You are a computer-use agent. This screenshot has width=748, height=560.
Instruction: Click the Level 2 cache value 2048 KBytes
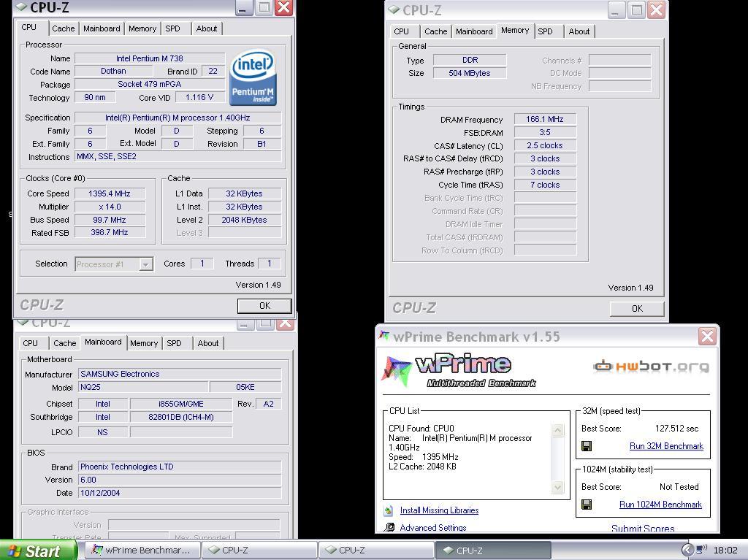pyautogui.click(x=244, y=220)
